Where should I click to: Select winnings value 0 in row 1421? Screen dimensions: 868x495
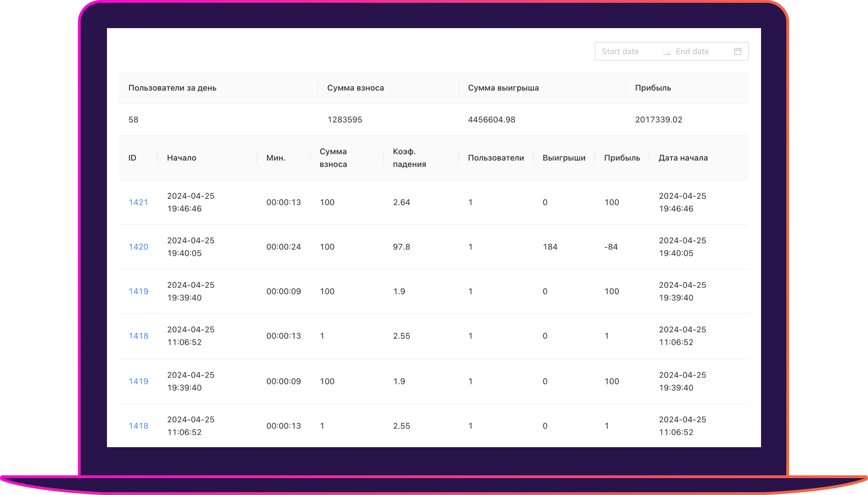[x=545, y=202]
